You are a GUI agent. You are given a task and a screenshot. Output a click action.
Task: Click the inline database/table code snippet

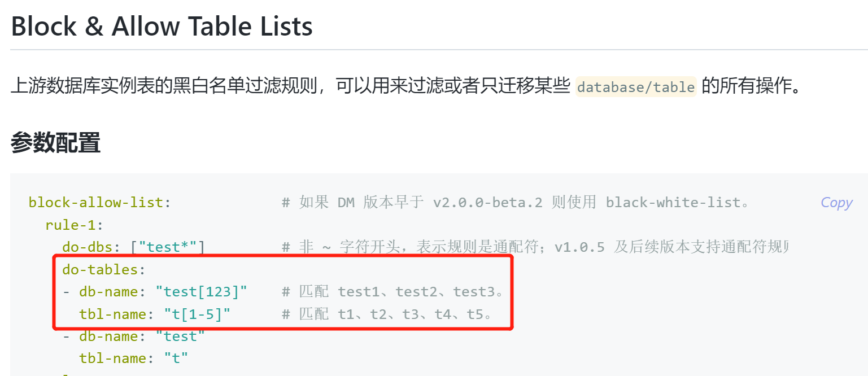636,87
